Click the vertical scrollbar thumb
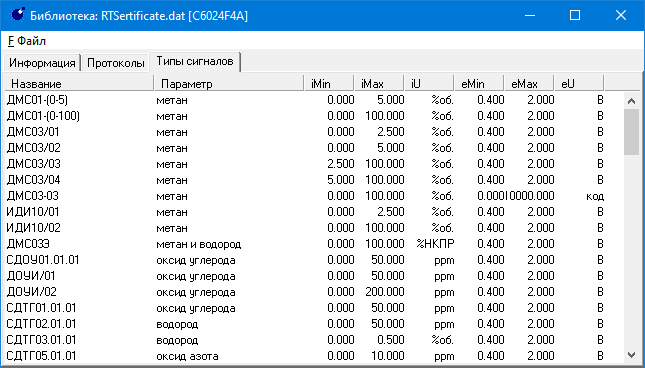Screen dimensions: 645x368 [631, 132]
